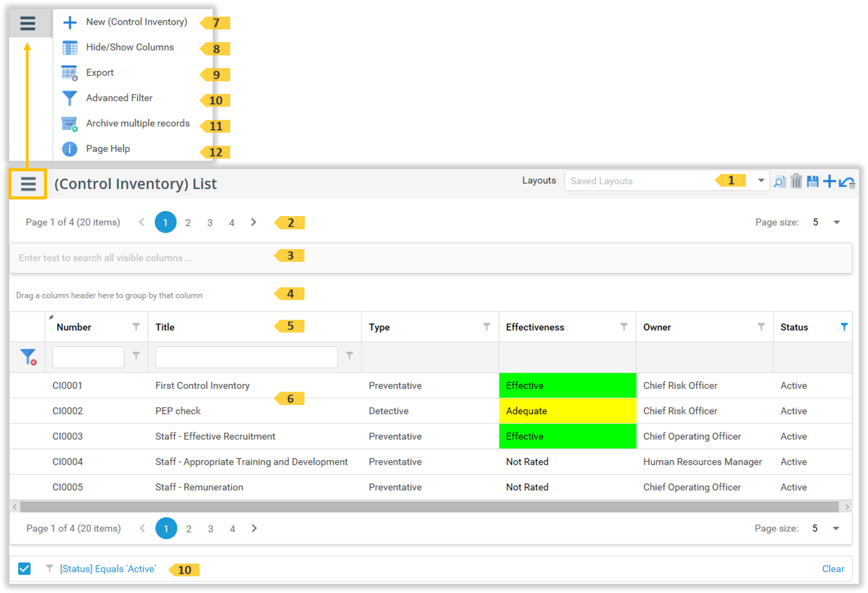Delete the saved layout using the trash icon
The image size is (868, 593).
point(796,181)
